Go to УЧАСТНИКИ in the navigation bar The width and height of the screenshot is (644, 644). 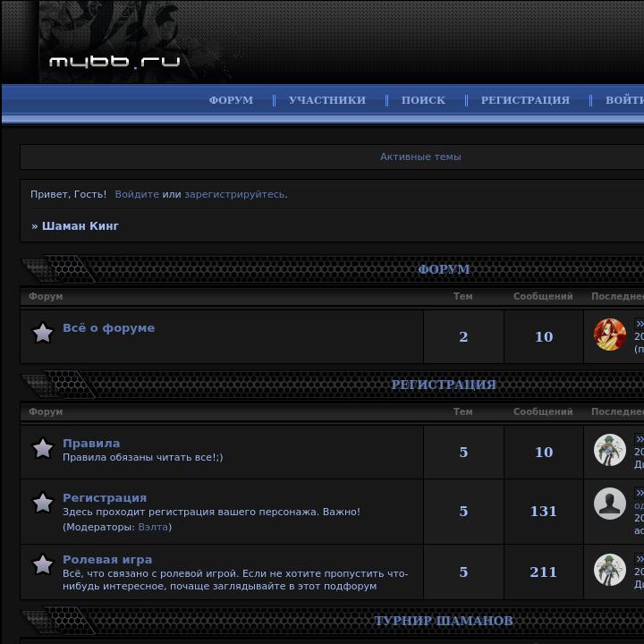pos(327,100)
